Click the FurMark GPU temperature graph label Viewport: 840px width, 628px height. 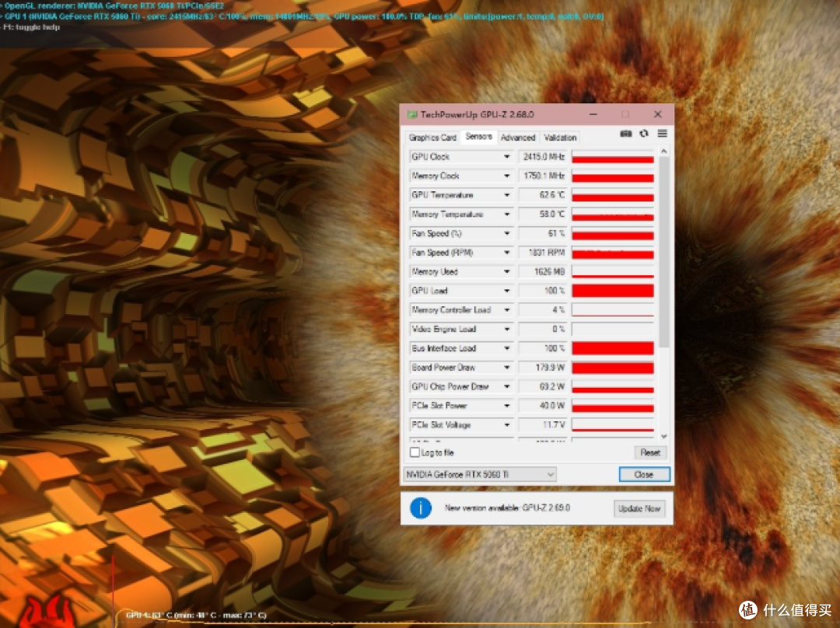click(195, 615)
